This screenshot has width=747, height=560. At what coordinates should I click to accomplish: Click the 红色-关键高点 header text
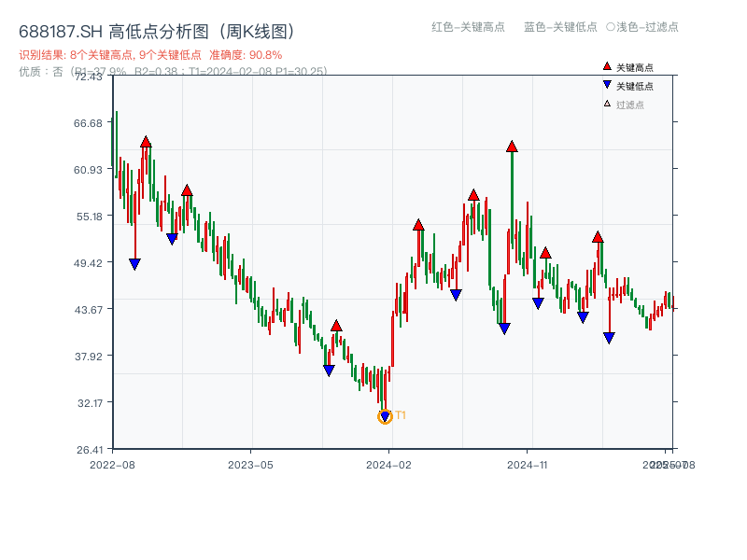468,27
